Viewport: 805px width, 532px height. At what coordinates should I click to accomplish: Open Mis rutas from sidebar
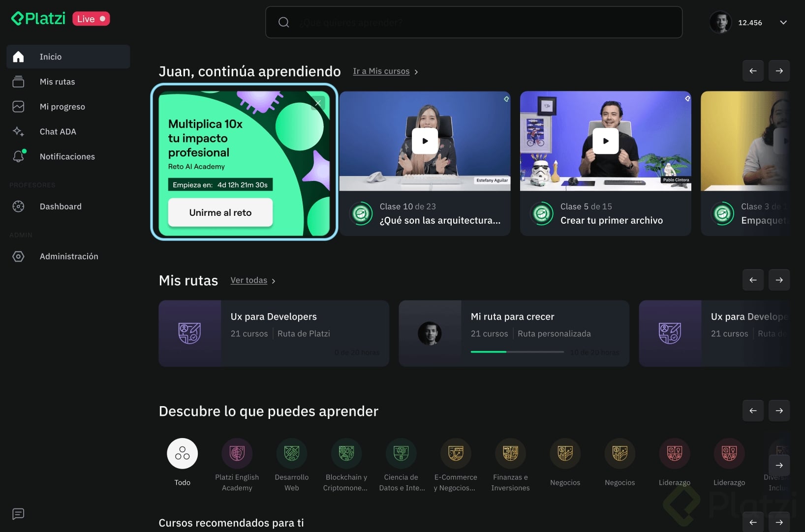point(68,82)
